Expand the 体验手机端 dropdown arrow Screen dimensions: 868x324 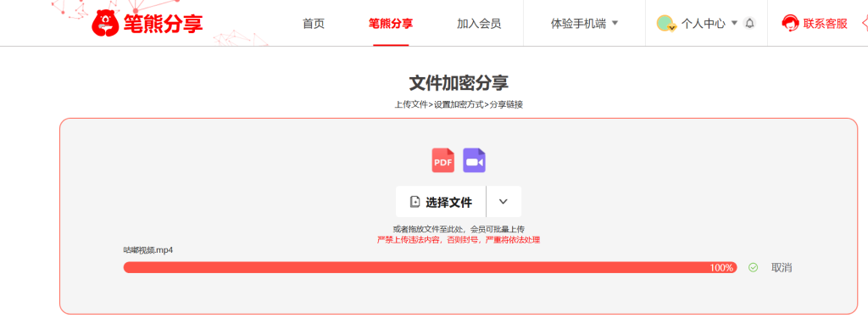coord(615,23)
